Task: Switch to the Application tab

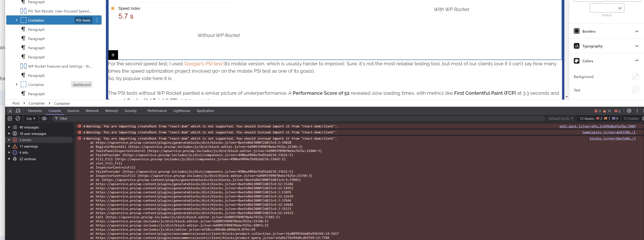Action: (205, 111)
